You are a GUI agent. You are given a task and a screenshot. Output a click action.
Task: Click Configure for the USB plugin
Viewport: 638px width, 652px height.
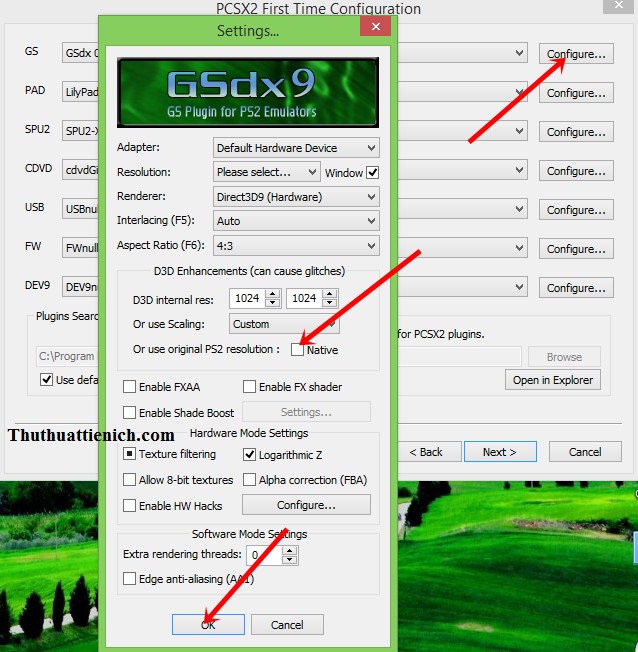pyautogui.click(x=576, y=210)
